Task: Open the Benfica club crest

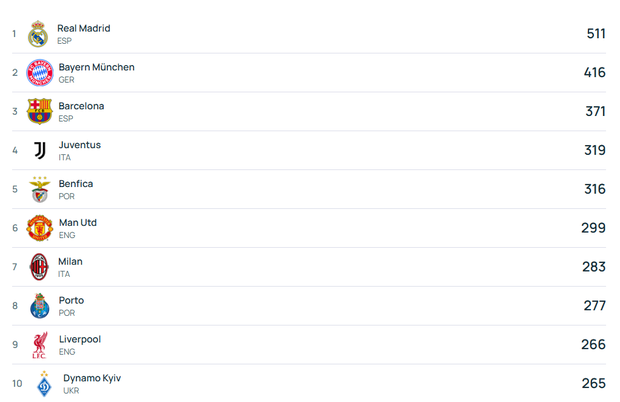Action: (x=39, y=189)
